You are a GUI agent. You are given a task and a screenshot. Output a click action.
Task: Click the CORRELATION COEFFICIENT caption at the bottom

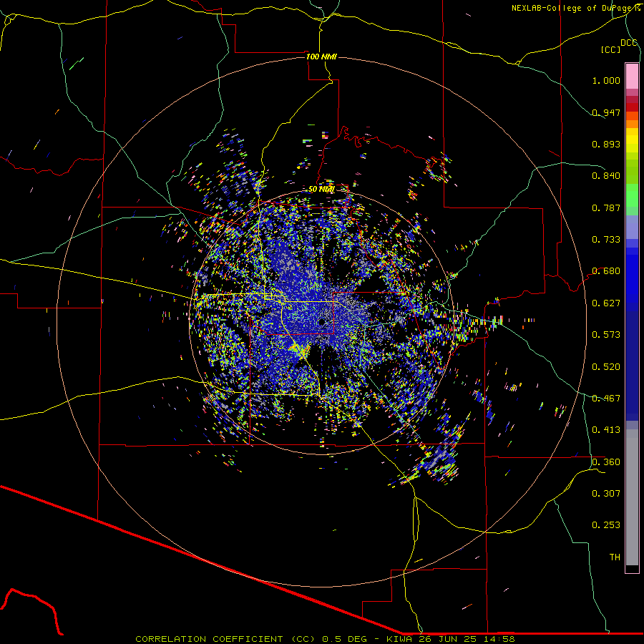(x=225, y=639)
